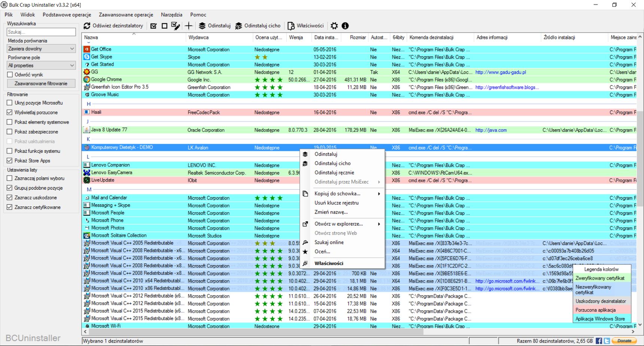Click the refresh uninstallers icon

click(x=87, y=26)
